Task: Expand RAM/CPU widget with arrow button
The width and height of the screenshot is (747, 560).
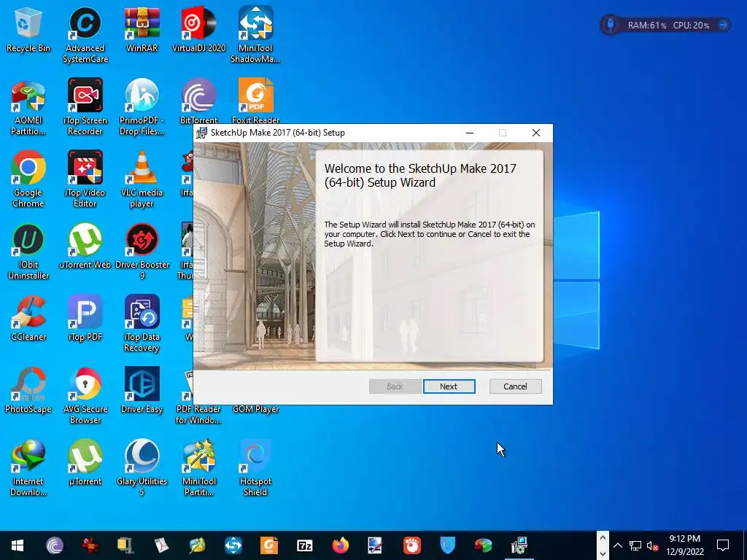Action: [723, 25]
